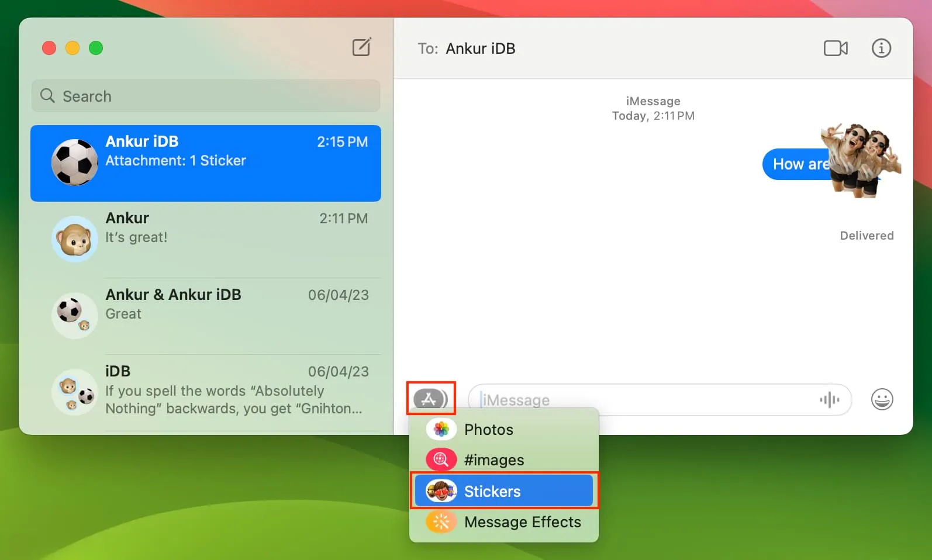Close the Messages window with red button

(x=49, y=48)
